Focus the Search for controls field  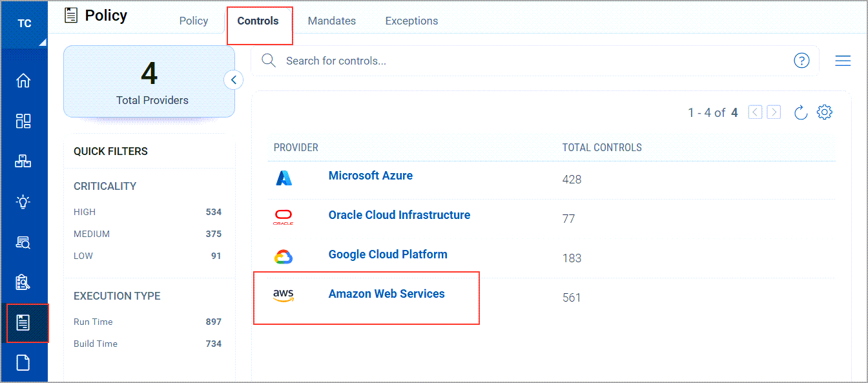535,61
